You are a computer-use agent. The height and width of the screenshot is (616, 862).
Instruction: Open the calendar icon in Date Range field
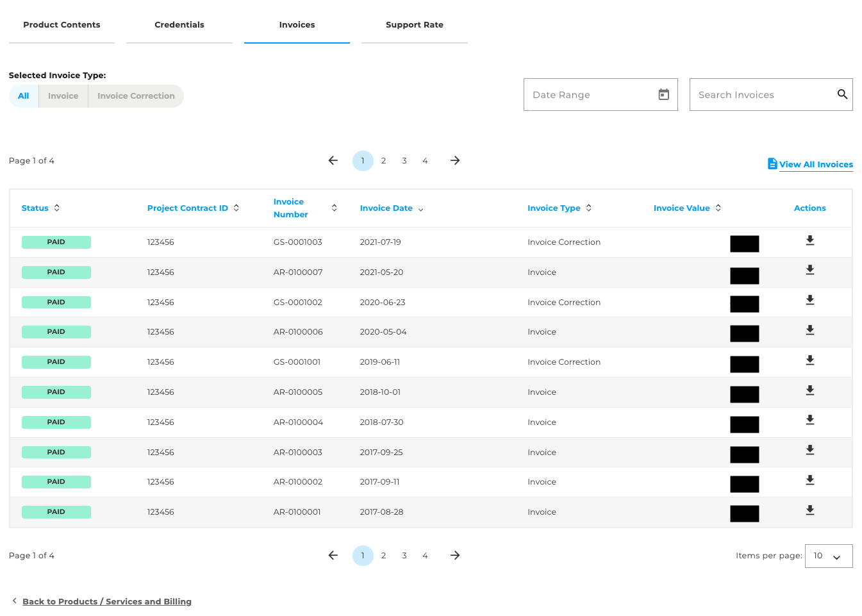(663, 94)
